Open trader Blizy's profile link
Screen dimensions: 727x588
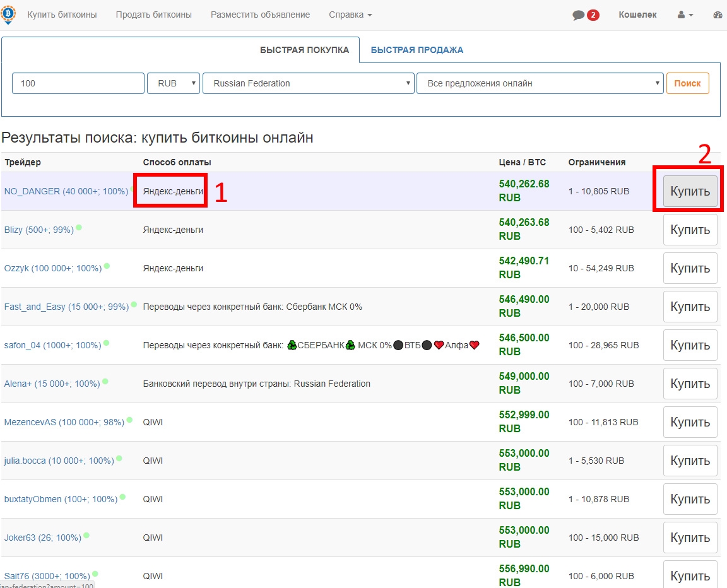[x=38, y=230]
